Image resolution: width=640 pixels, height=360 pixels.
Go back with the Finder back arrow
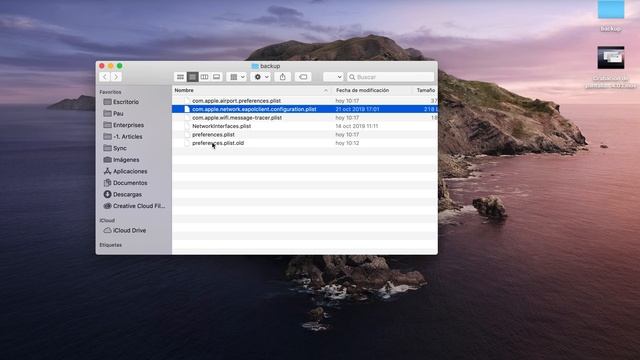pos(104,77)
